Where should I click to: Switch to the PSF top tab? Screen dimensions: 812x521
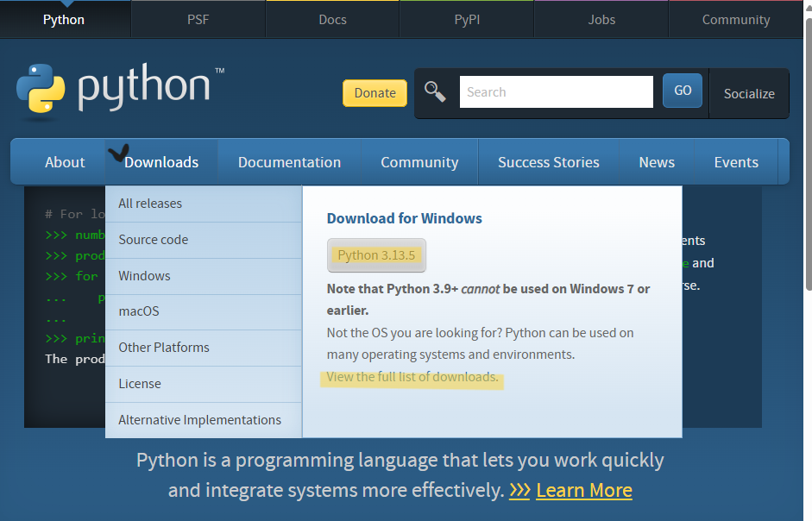pos(198,20)
